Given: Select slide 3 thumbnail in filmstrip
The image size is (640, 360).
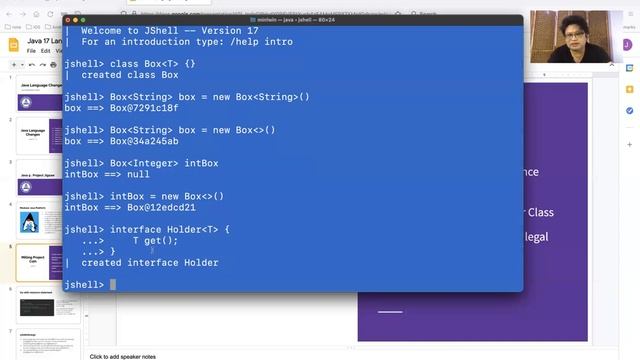Looking at the screenshot, I should (40, 178).
